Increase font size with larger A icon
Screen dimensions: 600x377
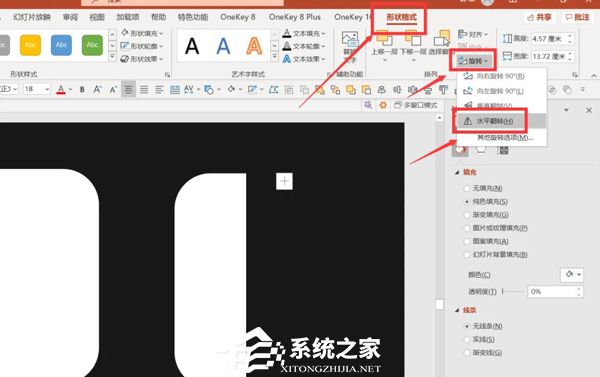coord(97,90)
